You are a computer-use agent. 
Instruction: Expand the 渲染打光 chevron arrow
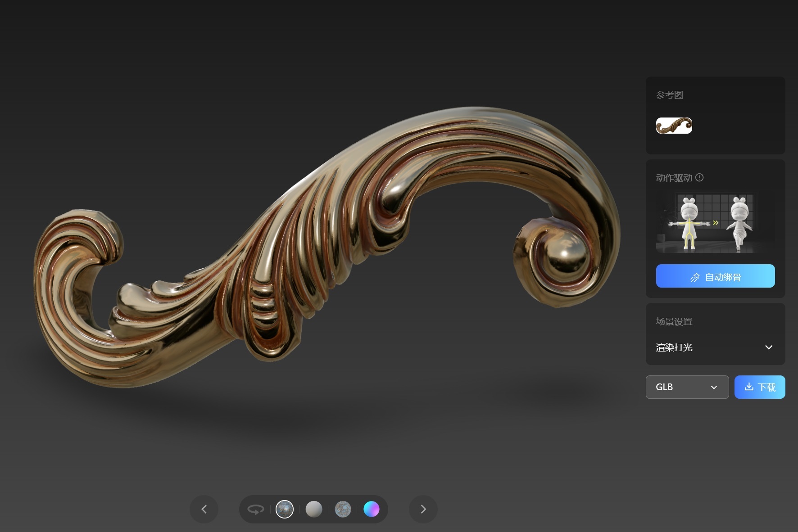pyautogui.click(x=769, y=347)
